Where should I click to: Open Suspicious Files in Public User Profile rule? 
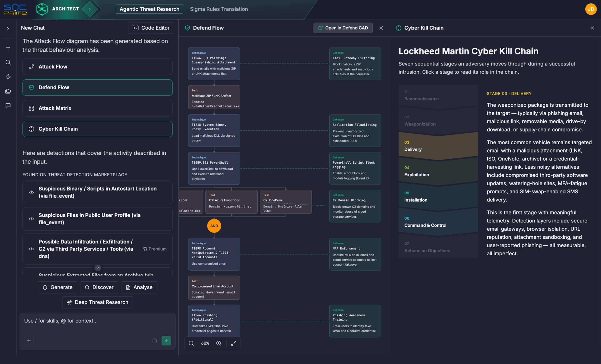[97, 219]
